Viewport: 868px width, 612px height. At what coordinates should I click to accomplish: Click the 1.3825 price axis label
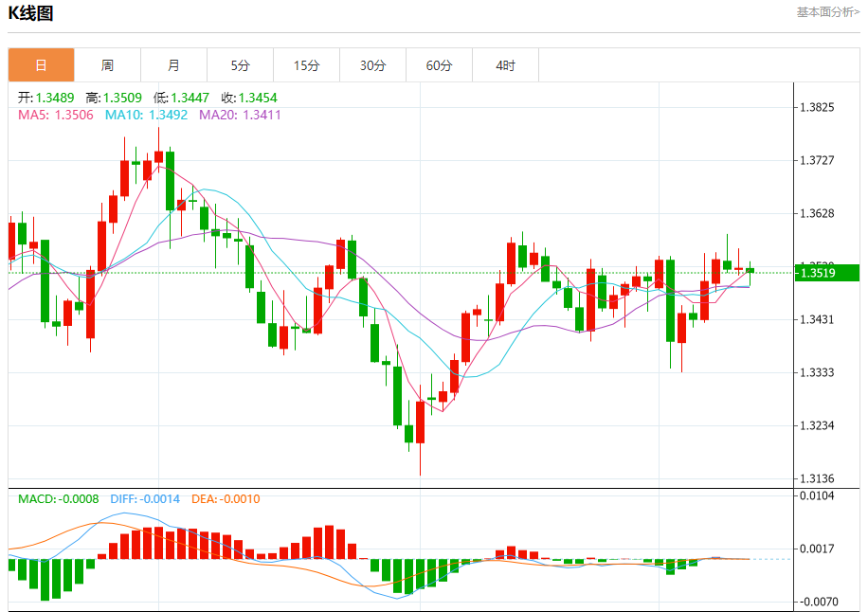click(817, 107)
